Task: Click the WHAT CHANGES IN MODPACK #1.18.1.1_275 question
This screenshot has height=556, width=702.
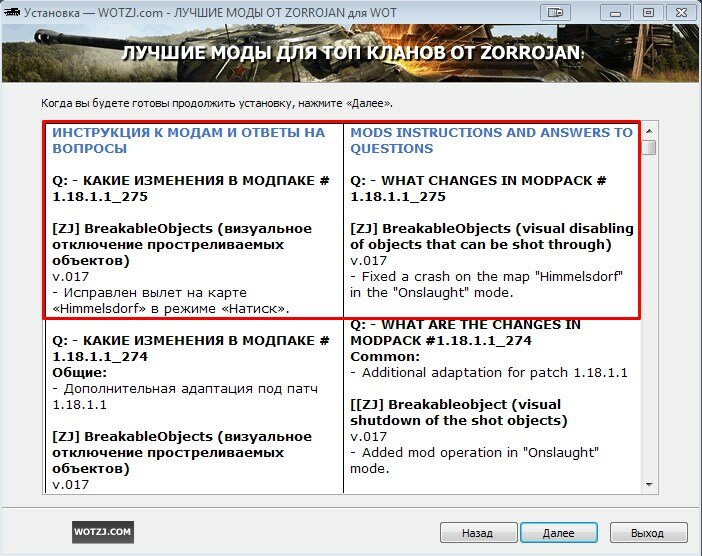Action: click(x=478, y=188)
